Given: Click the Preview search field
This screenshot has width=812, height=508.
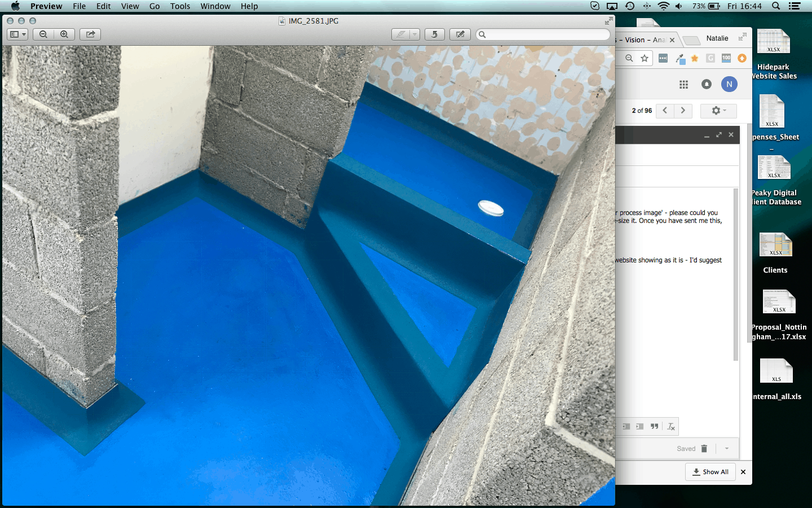Looking at the screenshot, I should 543,34.
